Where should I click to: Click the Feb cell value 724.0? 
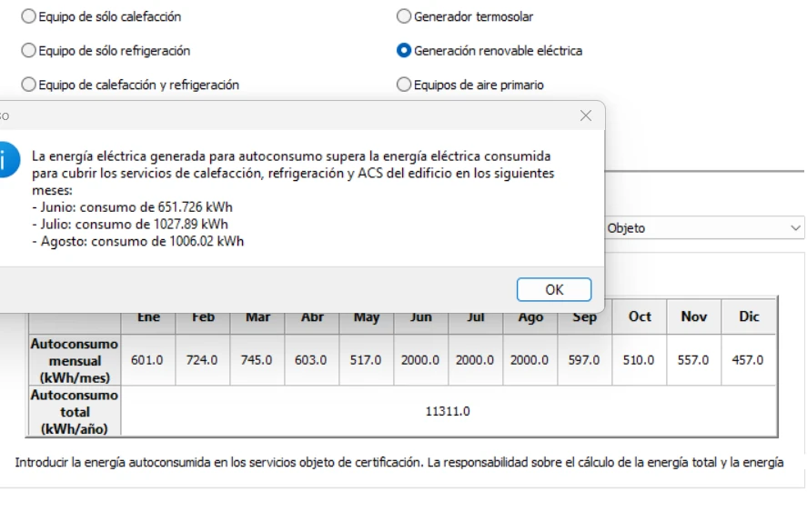point(202,360)
